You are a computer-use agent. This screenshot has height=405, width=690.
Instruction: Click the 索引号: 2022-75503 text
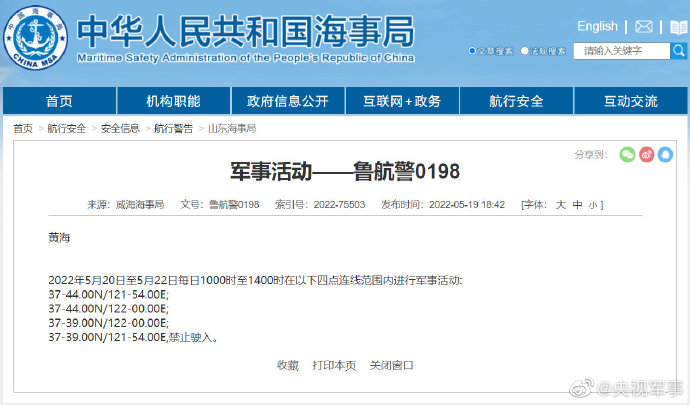[x=320, y=205]
